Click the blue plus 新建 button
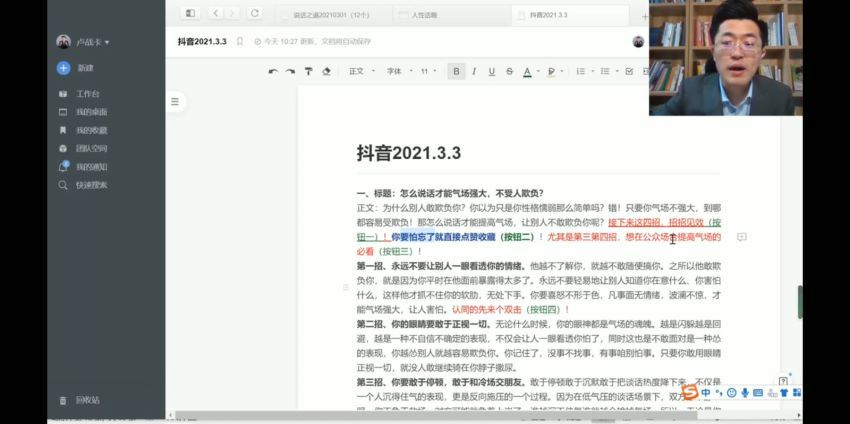The image size is (850, 424). (x=64, y=68)
